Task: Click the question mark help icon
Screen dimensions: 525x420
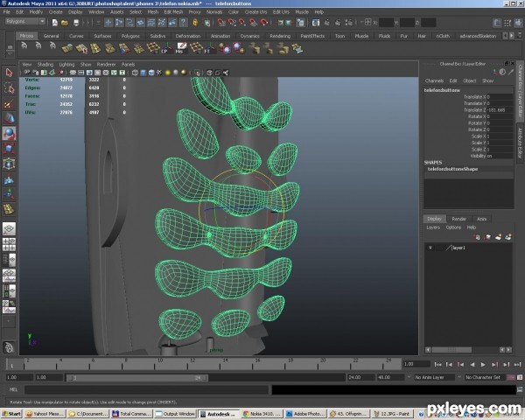Action: tap(183, 23)
